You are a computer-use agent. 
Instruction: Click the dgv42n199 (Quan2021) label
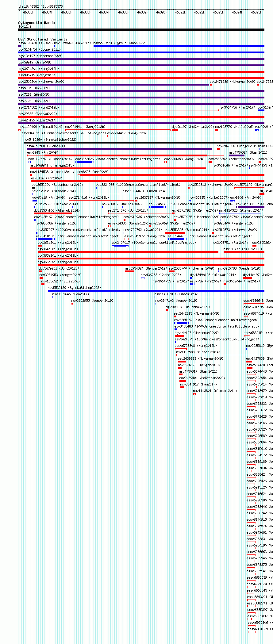click(x=37, y=120)
